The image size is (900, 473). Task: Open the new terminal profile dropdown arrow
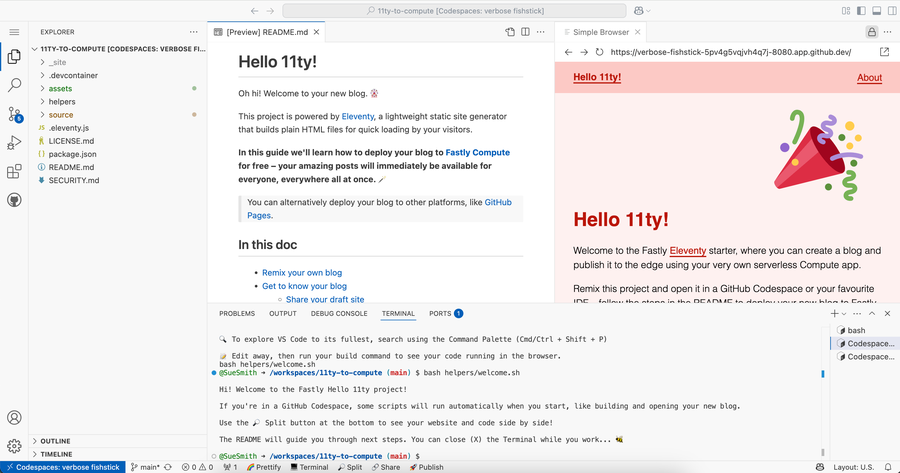click(844, 314)
